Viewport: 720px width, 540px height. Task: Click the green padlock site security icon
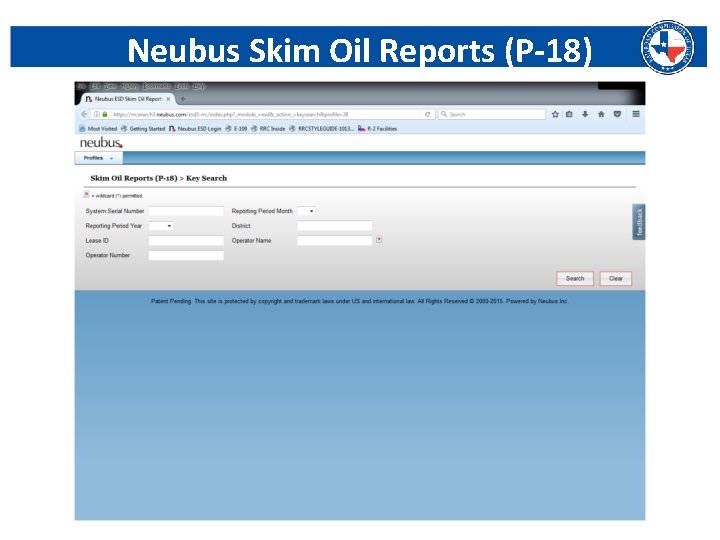click(105, 114)
